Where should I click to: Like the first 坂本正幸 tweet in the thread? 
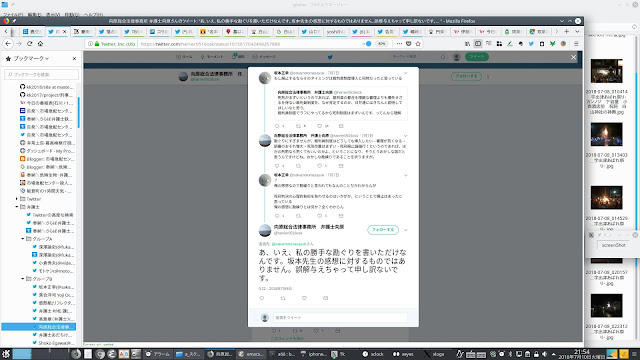pyautogui.click(x=320, y=126)
